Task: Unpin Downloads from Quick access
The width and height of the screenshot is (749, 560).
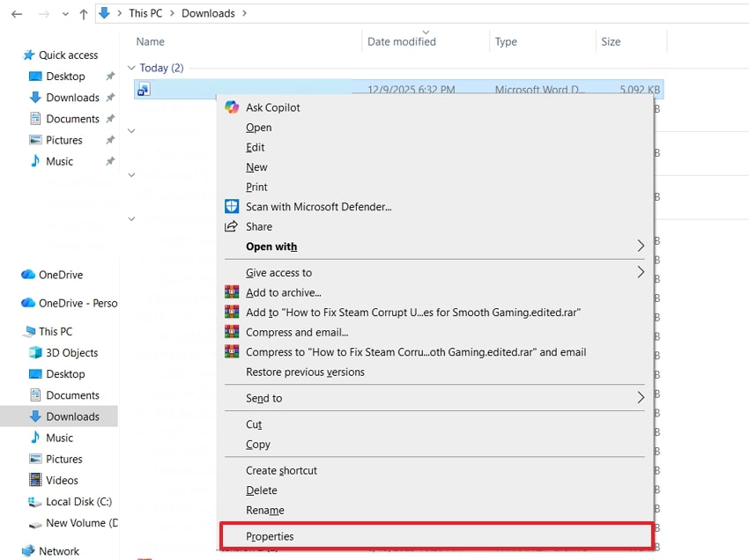Action: 109,98
